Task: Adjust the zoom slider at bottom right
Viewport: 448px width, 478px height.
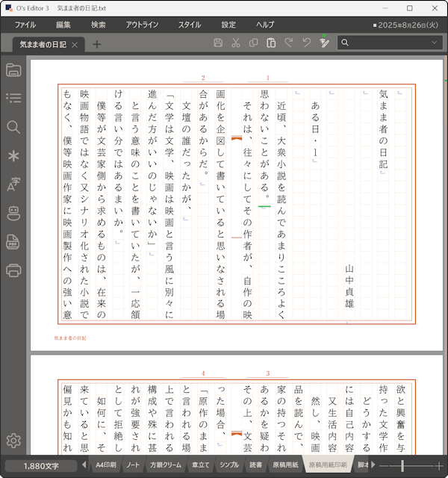Action: point(403,465)
